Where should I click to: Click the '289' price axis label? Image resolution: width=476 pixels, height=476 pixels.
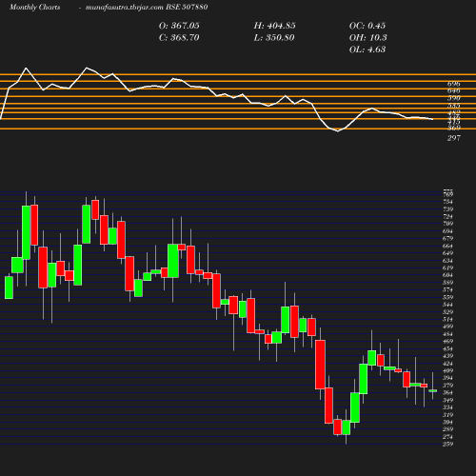pos(447,429)
